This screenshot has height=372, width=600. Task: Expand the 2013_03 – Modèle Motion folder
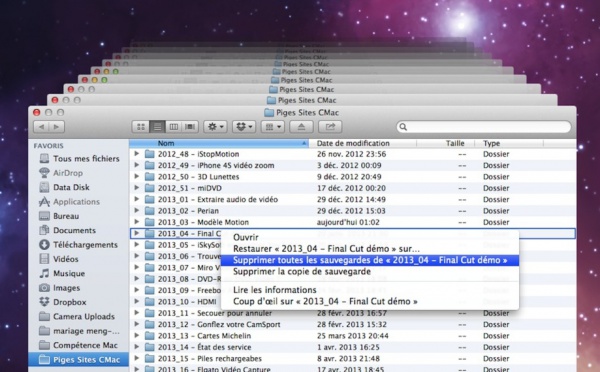click(137, 222)
